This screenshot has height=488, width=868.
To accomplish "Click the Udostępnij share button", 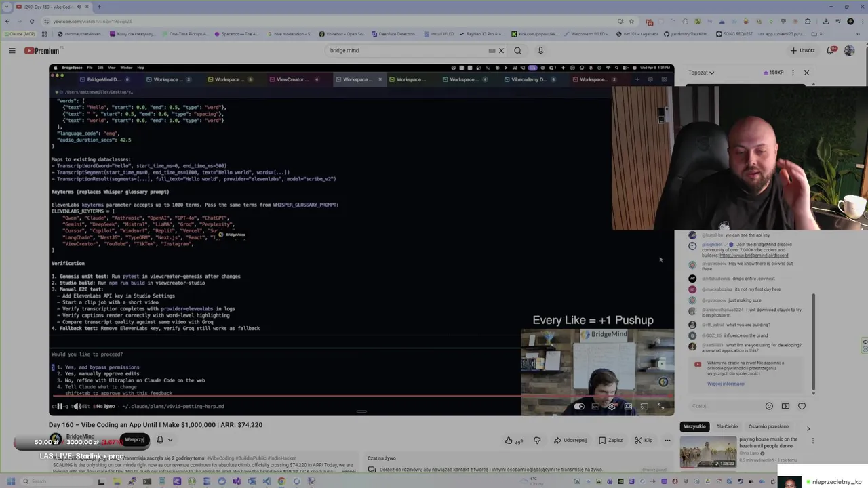I will tap(570, 441).
